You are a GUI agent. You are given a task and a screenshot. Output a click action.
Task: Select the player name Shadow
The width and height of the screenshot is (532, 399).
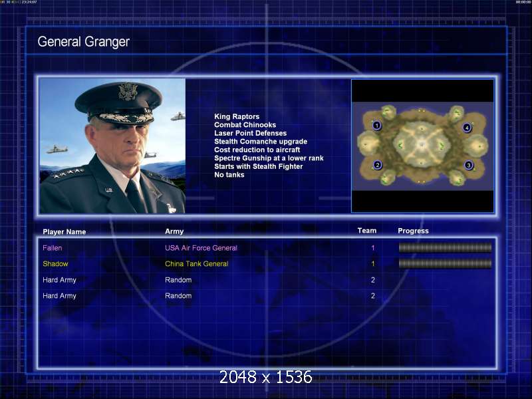coord(55,263)
